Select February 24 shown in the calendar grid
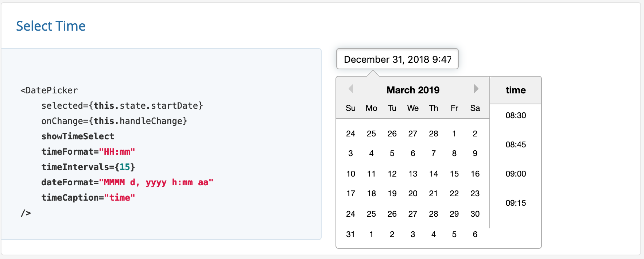This screenshot has height=259, width=644. coord(350,134)
